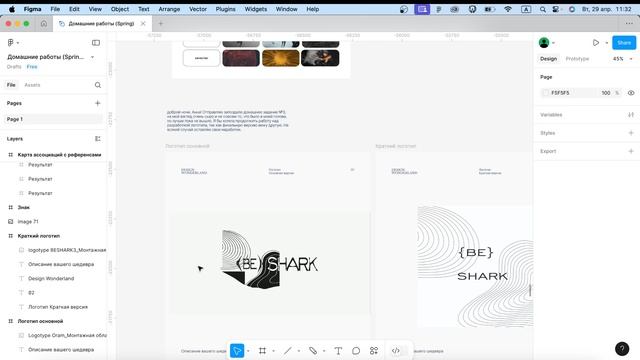This screenshot has width=640, height=360.
Task: Select Page 1 in pages list
Action: (54, 119)
